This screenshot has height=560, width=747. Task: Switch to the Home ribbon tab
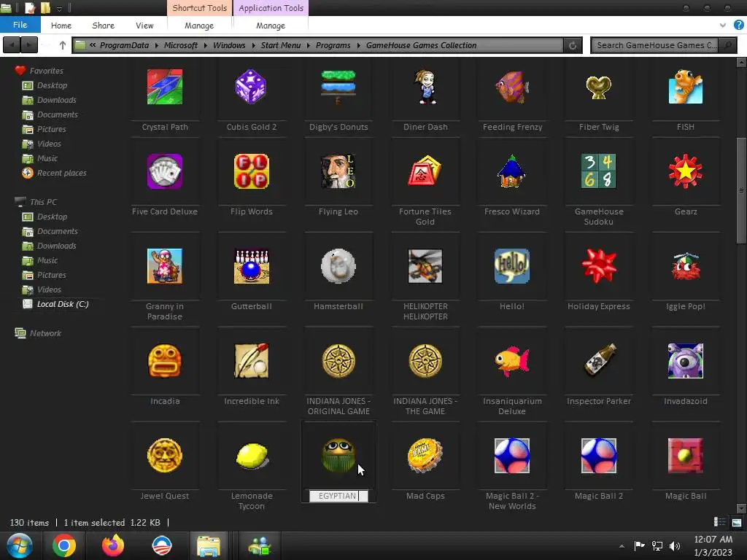(x=61, y=26)
